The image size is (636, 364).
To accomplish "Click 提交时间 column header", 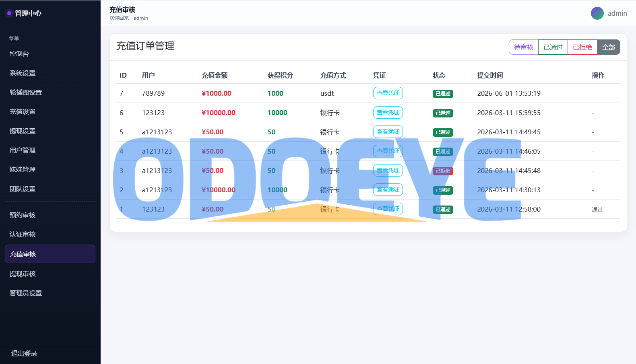I will 490,75.
